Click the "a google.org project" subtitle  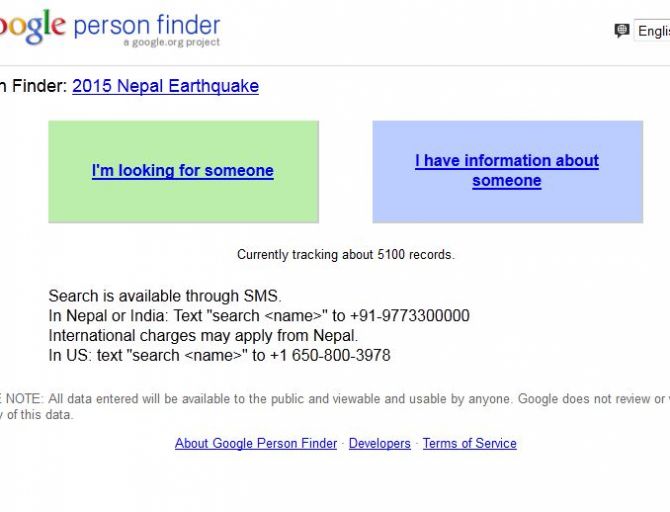171,43
